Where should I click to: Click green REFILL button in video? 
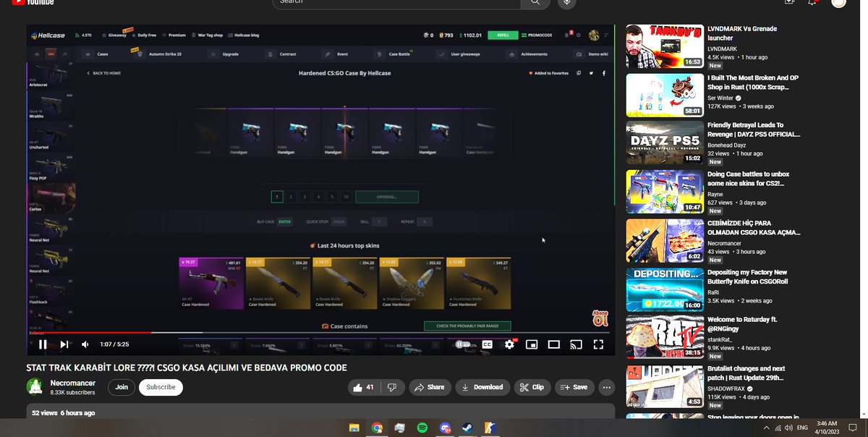pos(503,35)
